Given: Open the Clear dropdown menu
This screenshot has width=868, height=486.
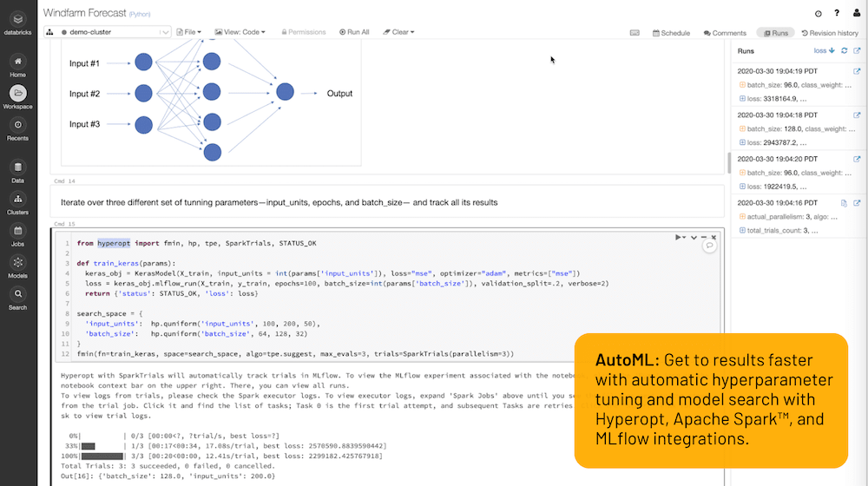Looking at the screenshot, I should (x=398, y=32).
